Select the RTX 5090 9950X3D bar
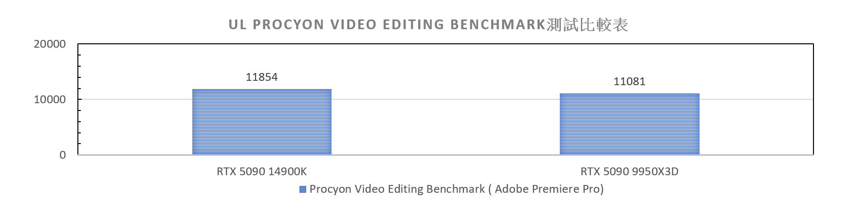The width and height of the screenshot is (868, 202). point(629,124)
